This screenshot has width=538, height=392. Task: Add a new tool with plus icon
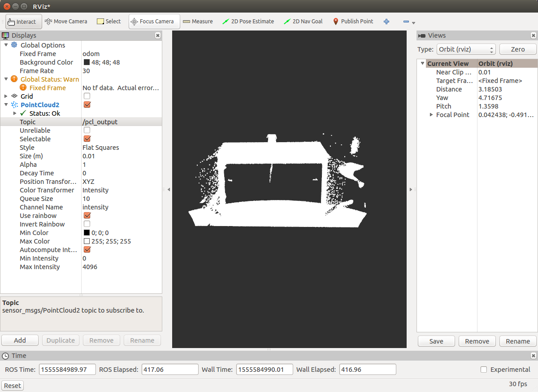[386, 22]
